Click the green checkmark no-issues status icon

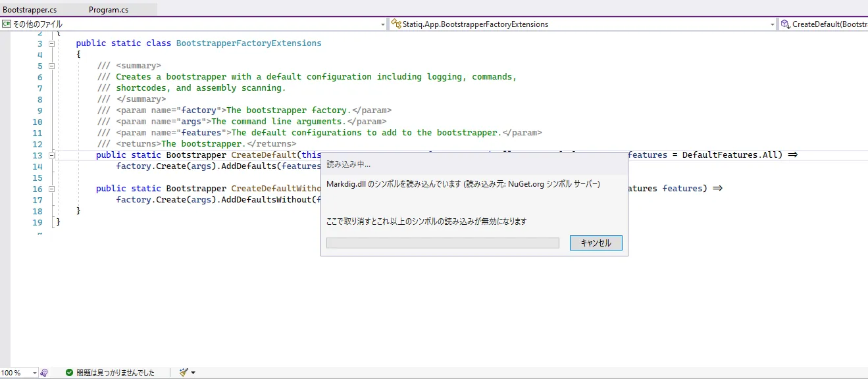click(x=69, y=373)
